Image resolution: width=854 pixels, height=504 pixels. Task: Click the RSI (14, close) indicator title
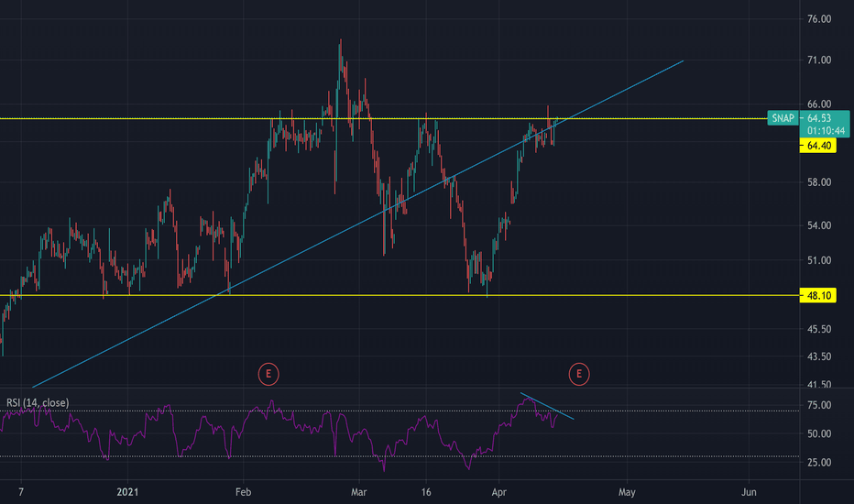38,402
